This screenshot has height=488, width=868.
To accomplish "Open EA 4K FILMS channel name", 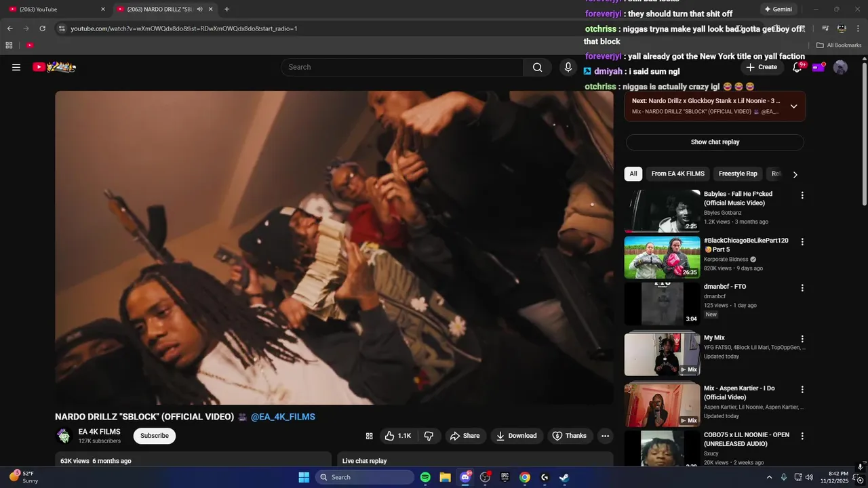I will pyautogui.click(x=99, y=432).
